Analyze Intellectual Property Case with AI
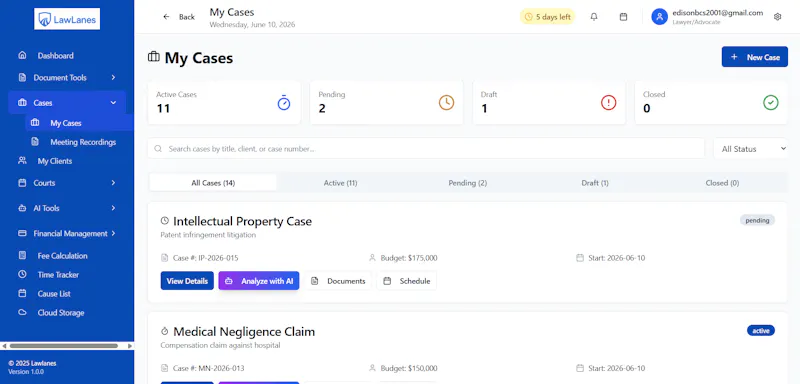 point(259,280)
